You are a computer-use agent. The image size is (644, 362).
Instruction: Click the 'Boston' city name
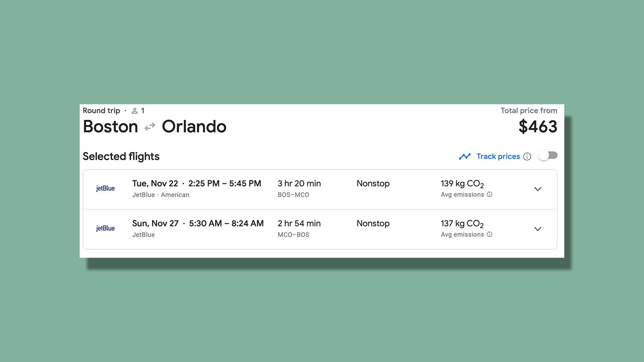(x=110, y=127)
